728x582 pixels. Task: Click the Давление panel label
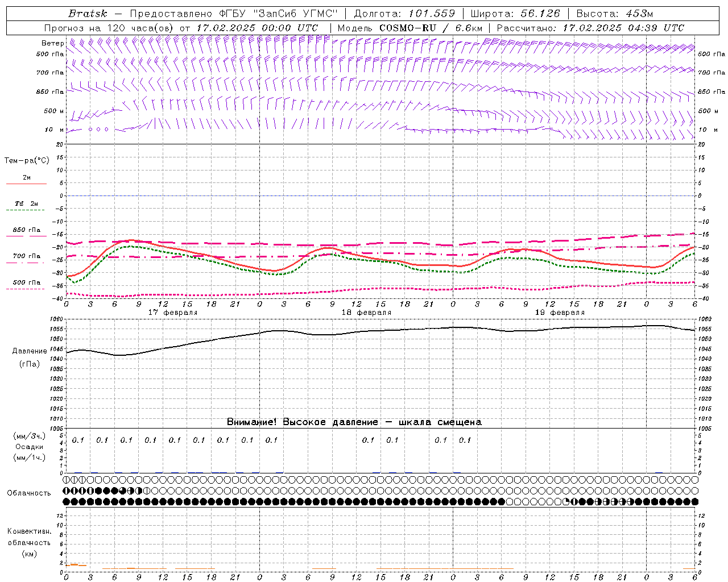point(30,351)
